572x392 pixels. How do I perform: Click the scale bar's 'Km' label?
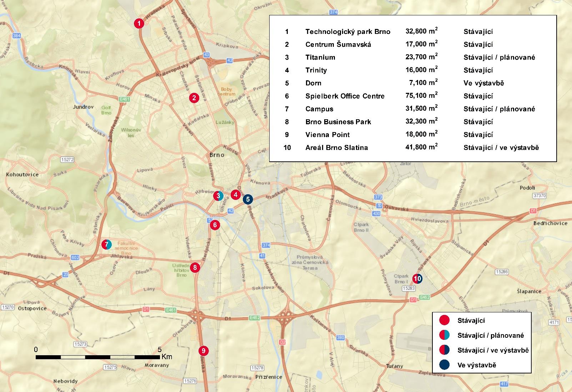coord(167,357)
